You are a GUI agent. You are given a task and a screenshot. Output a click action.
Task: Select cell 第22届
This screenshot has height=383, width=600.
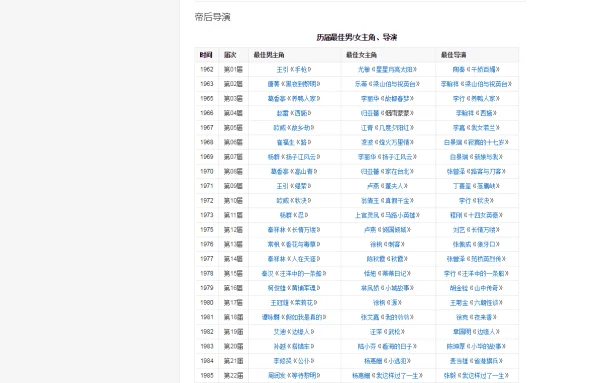(x=233, y=376)
